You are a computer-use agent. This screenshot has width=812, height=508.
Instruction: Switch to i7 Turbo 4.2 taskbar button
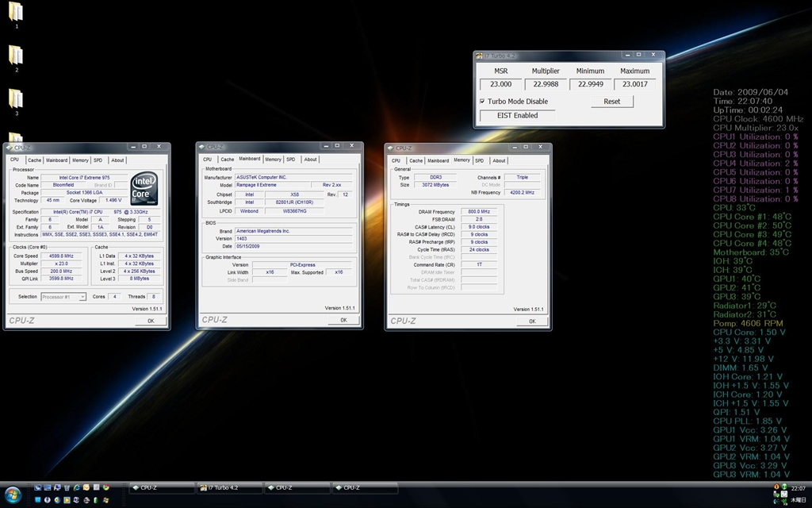[x=228, y=487]
